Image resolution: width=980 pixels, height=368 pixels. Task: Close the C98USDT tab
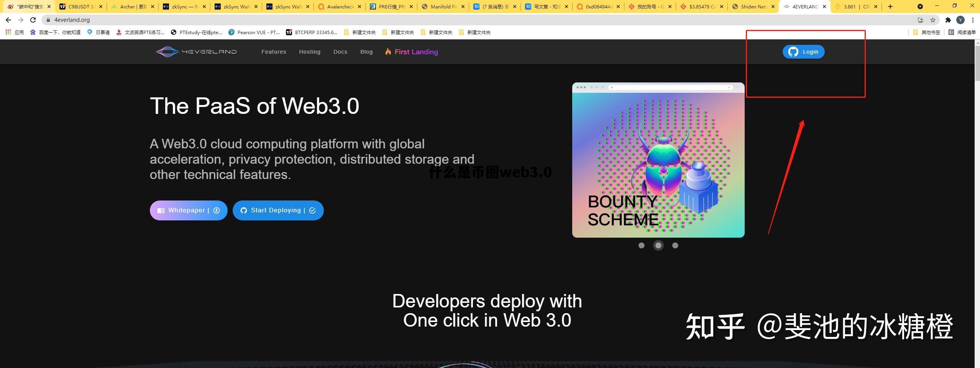click(x=101, y=7)
